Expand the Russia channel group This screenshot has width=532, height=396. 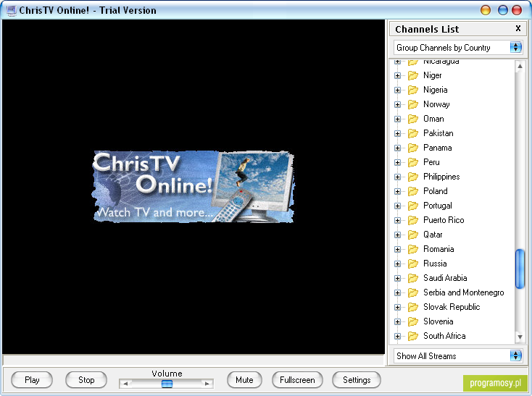tap(398, 264)
